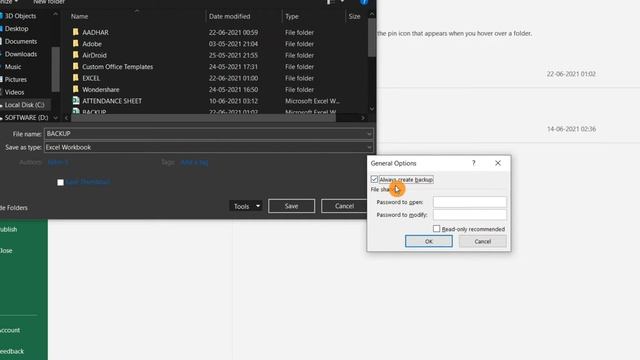Image resolution: width=640 pixels, height=360 pixels.
Task: Open Account in Excel backstage menu
Action: click(10, 330)
